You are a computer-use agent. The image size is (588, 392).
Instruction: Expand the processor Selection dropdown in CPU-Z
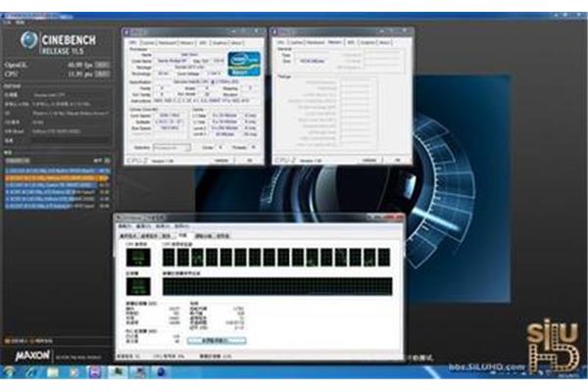pos(171,147)
